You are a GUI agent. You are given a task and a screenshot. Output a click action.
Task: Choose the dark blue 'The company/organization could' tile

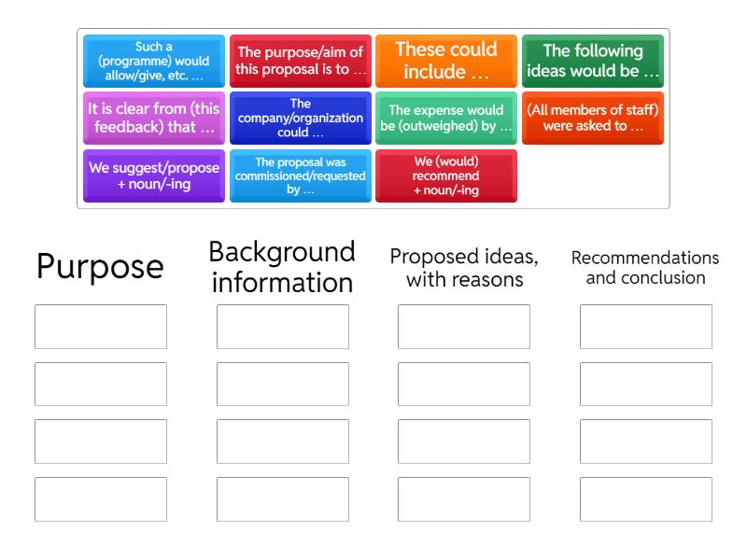point(300,118)
